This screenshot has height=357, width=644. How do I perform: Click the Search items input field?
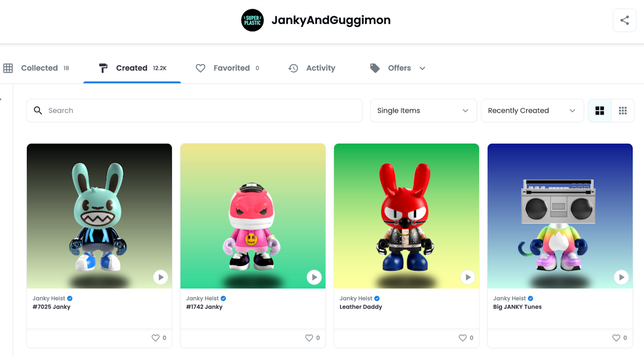(x=194, y=111)
